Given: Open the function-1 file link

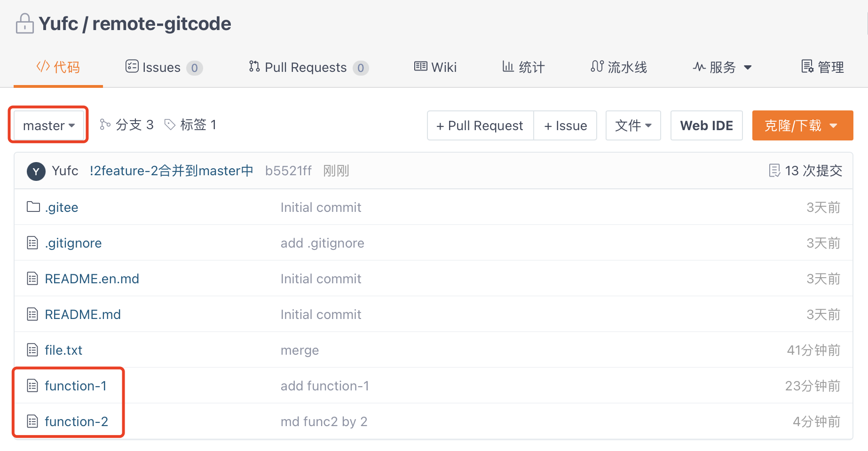Looking at the screenshot, I should pos(76,386).
